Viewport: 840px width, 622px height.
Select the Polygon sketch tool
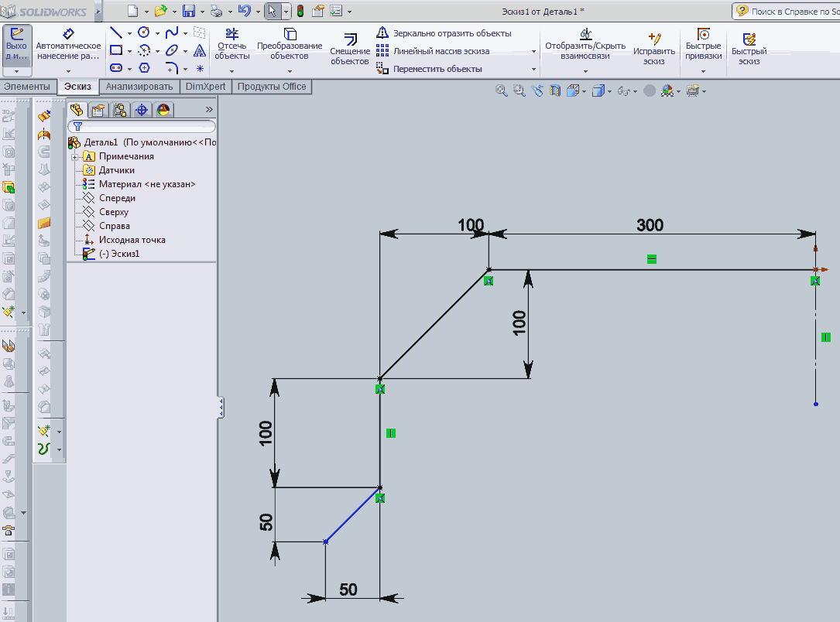click(144, 68)
